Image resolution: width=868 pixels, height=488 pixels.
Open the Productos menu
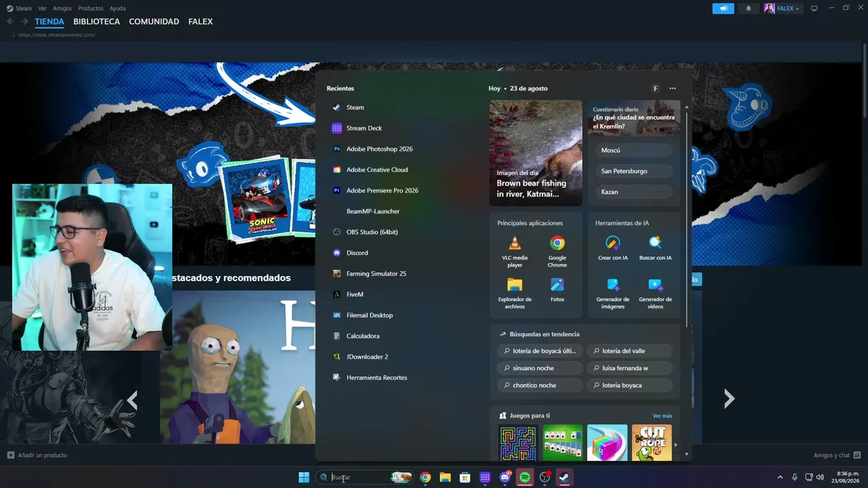(x=90, y=8)
